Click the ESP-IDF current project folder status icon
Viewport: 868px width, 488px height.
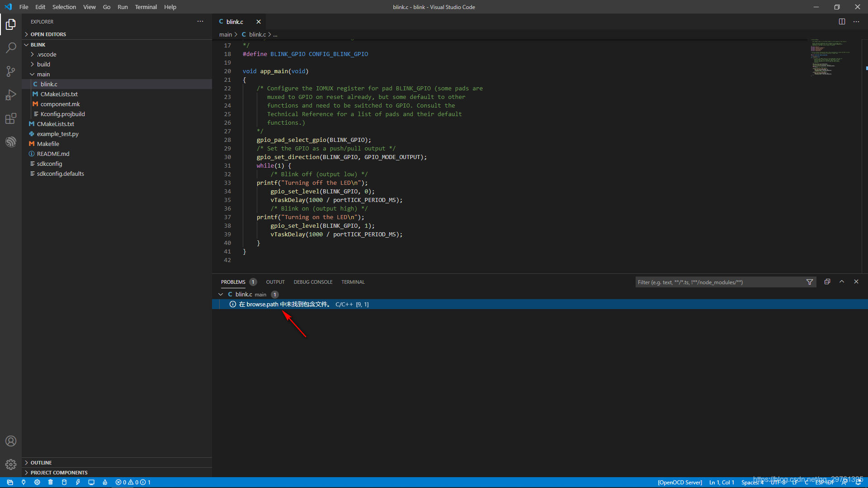(10, 482)
